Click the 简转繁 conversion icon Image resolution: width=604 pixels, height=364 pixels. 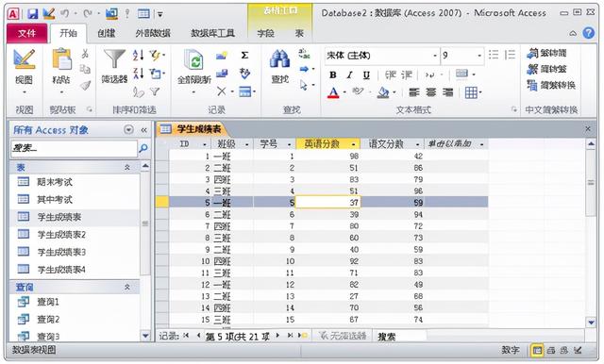[x=547, y=69]
